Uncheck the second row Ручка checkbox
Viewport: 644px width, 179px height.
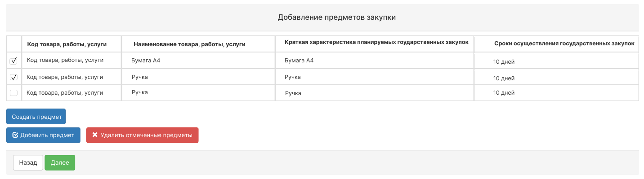pos(13,77)
